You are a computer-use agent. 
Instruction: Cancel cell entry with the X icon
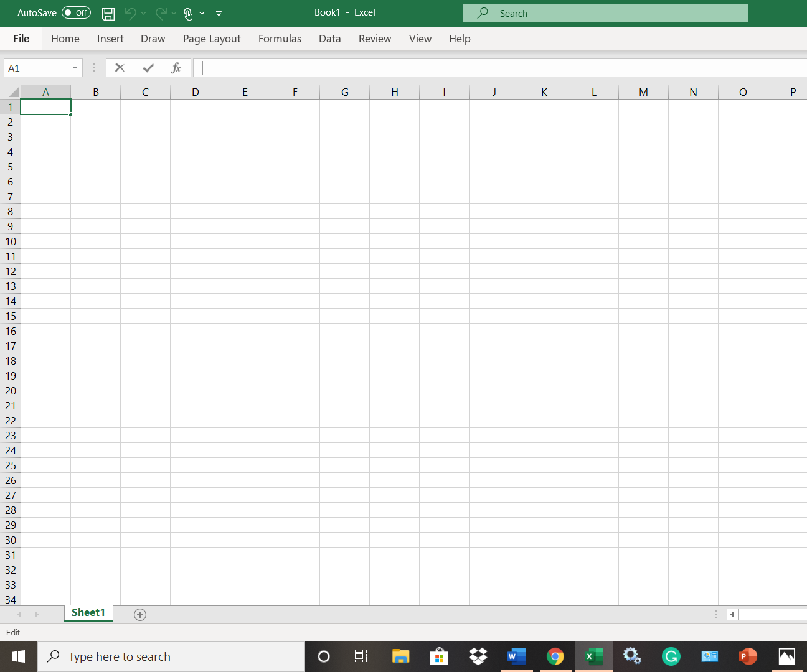[120, 67]
